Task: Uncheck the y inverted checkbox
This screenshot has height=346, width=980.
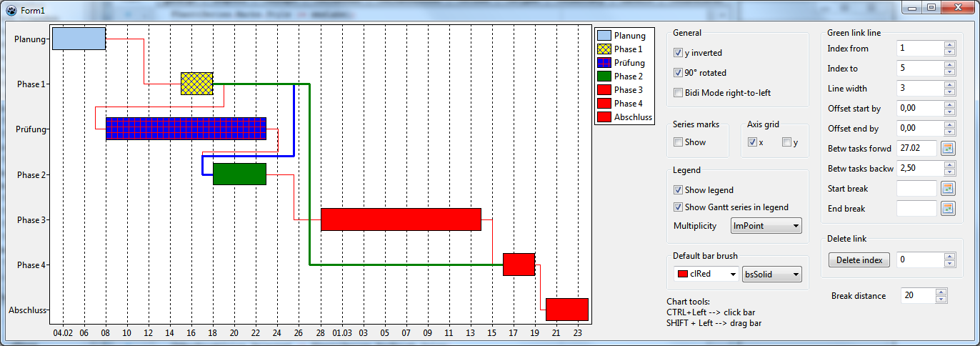Action: point(679,53)
